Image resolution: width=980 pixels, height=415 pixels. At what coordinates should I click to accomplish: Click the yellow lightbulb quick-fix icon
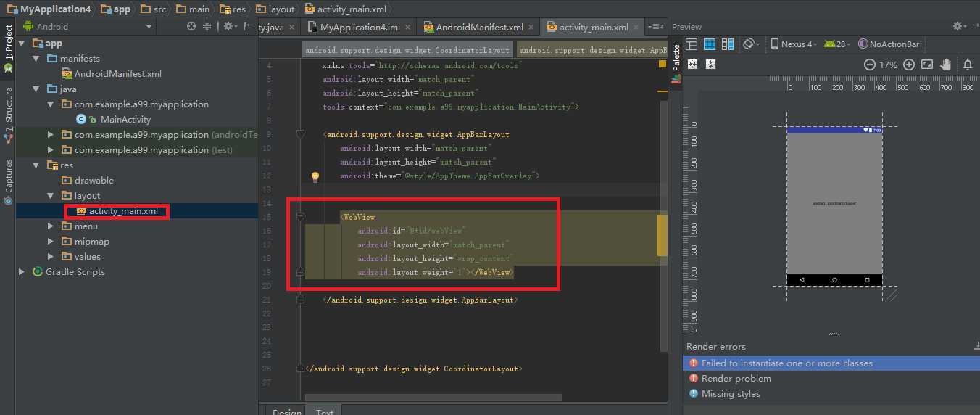(315, 176)
